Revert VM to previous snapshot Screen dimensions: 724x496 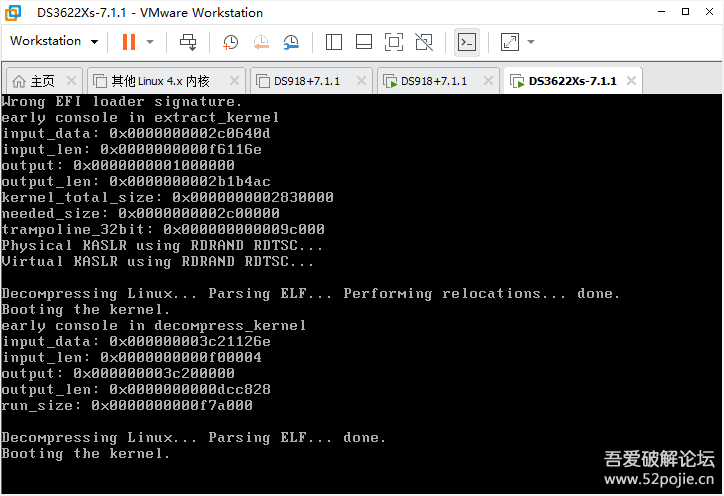[x=261, y=42]
